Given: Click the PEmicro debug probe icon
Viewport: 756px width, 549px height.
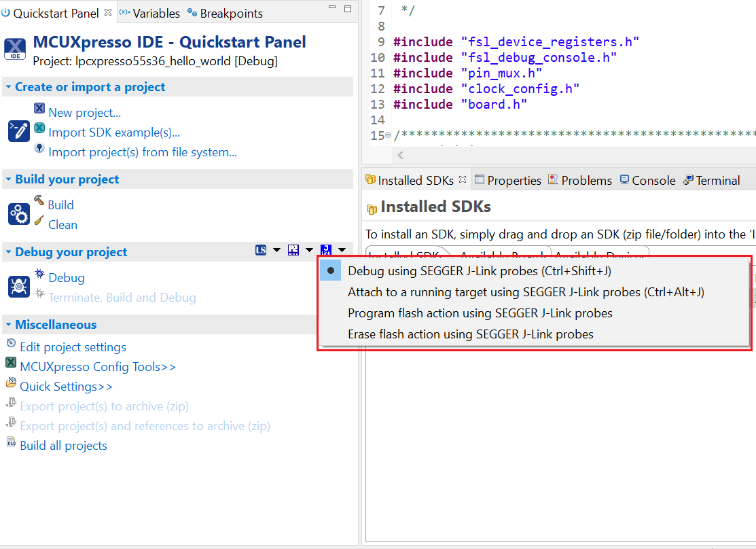Looking at the screenshot, I should (x=293, y=250).
